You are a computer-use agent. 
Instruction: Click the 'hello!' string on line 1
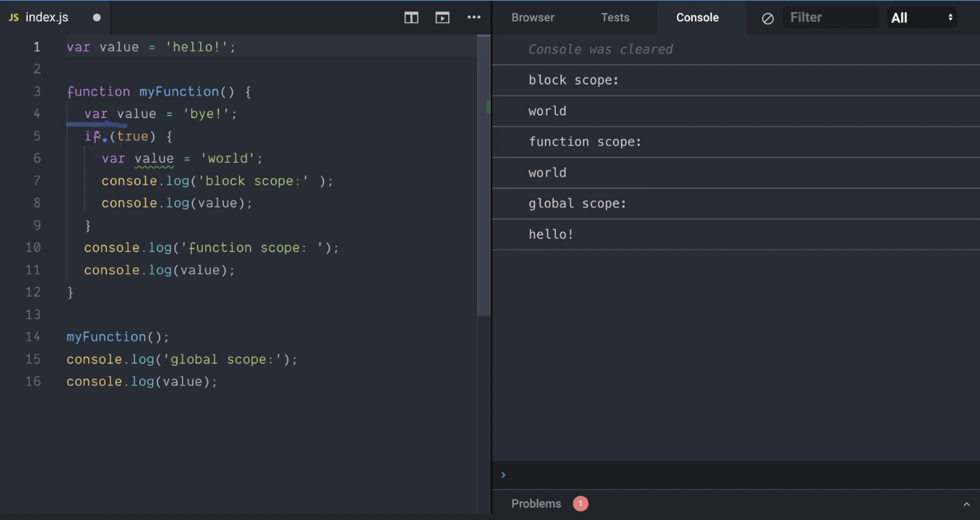[196, 47]
